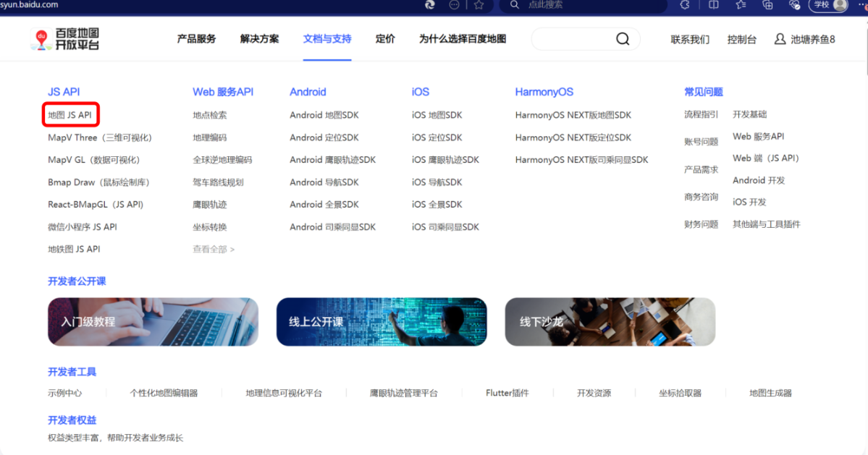Open iOS 全景SDK link

tap(437, 205)
